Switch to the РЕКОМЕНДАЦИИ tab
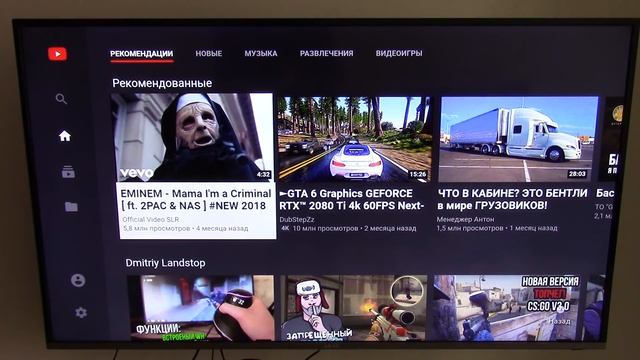 [142, 53]
